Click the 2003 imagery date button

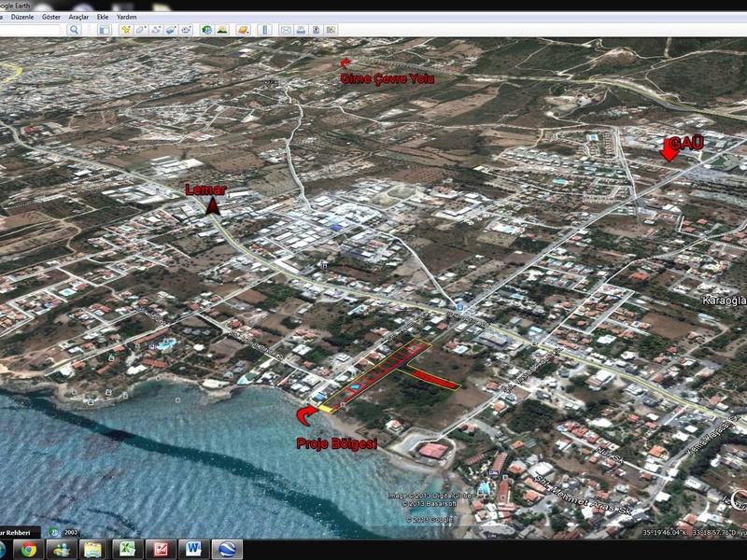pyautogui.click(x=71, y=532)
